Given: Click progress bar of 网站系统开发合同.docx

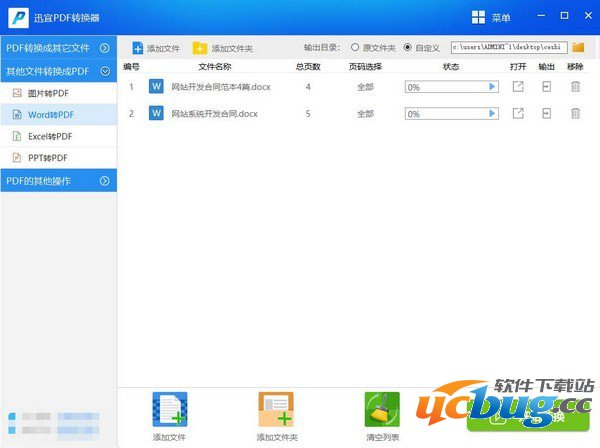Looking at the screenshot, I should (452, 114).
